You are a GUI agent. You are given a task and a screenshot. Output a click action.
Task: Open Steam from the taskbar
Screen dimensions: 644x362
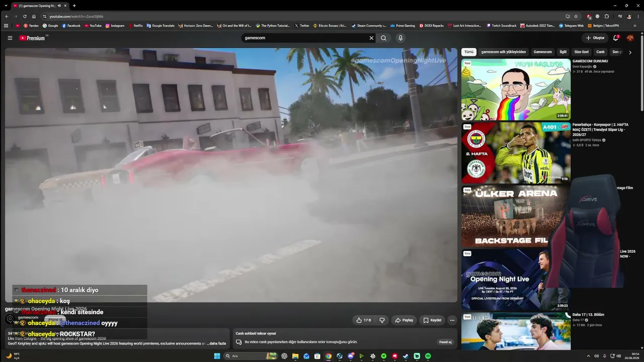pyautogui.click(x=406, y=356)
